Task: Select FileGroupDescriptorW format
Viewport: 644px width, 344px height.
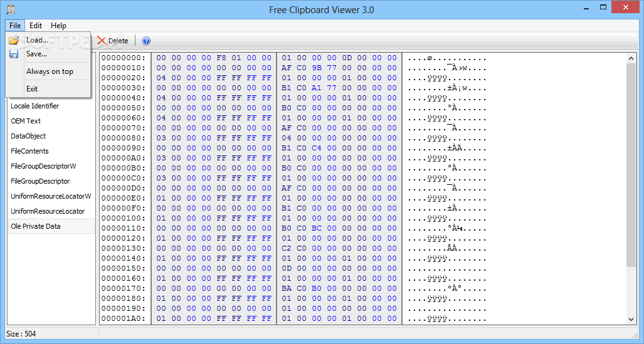Action: [x=43, y=166]
